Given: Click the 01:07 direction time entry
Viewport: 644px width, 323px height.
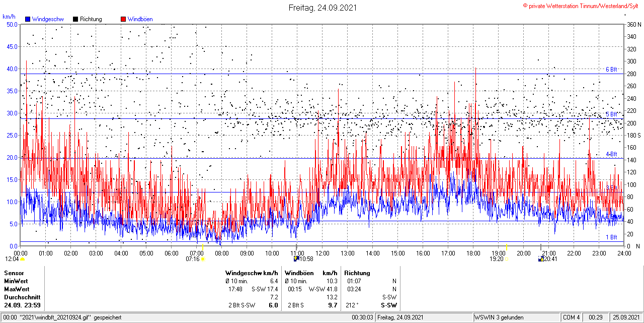Looking at the screenshot, I should 354,281.
